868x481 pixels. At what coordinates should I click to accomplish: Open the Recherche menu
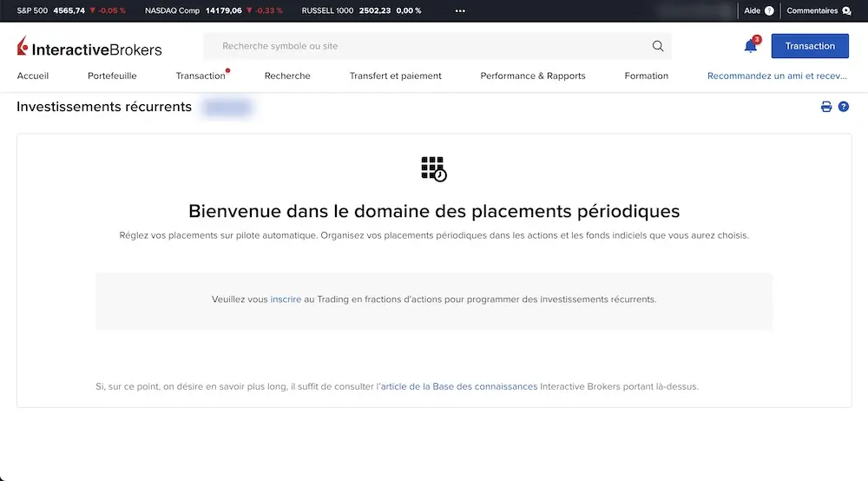pos(287,76)
